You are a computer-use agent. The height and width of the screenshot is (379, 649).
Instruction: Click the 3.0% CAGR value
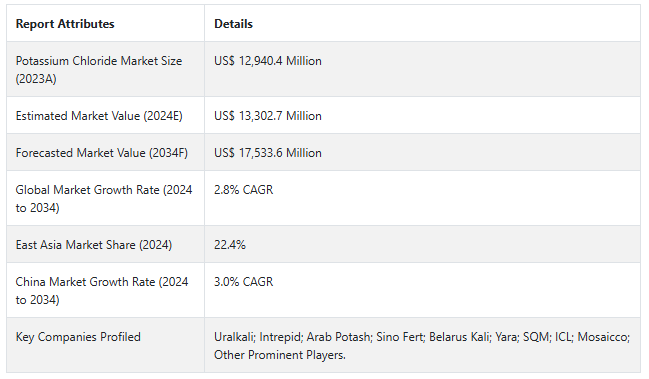tap(243, 282)
